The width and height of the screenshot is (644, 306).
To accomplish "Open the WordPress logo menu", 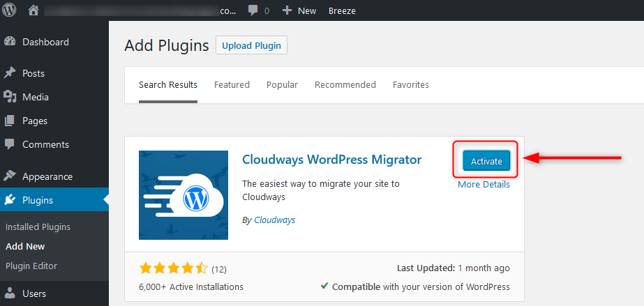I will (9, 10).
